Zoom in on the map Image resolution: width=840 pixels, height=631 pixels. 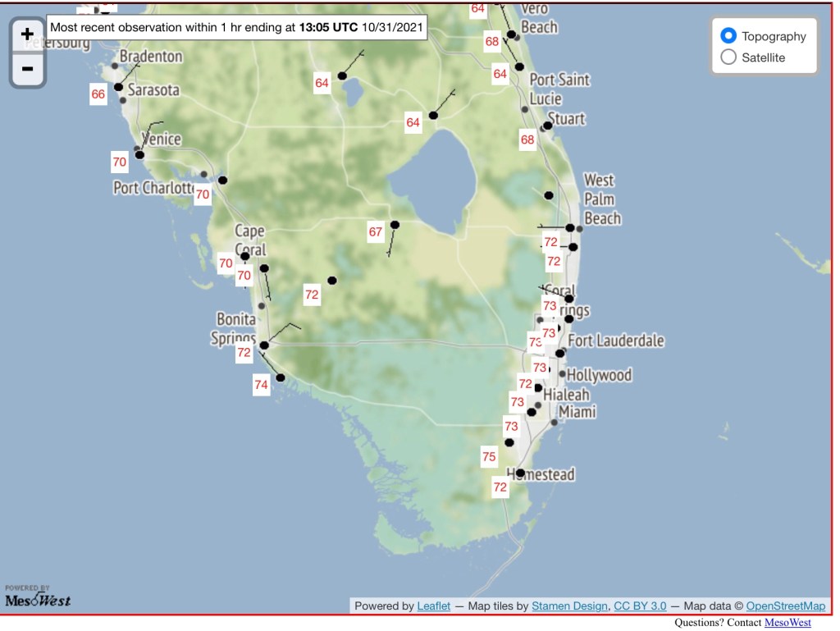click(x=27, y=34)
